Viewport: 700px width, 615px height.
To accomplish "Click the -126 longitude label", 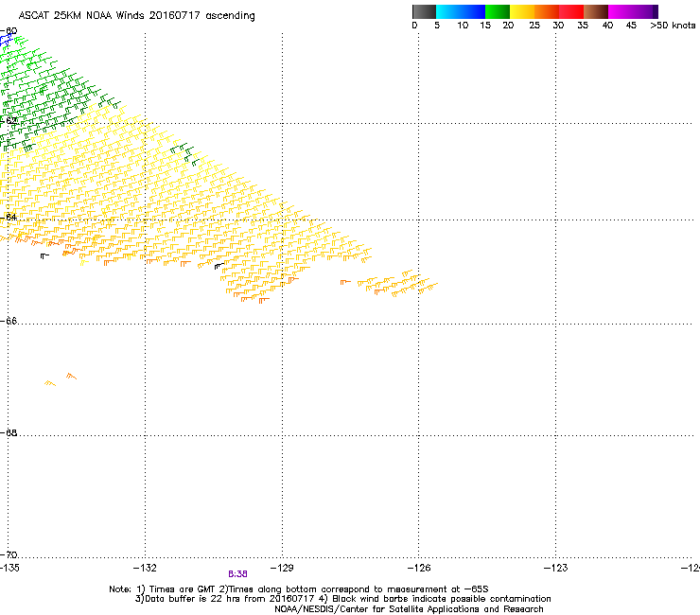I will tap(419, 568).
